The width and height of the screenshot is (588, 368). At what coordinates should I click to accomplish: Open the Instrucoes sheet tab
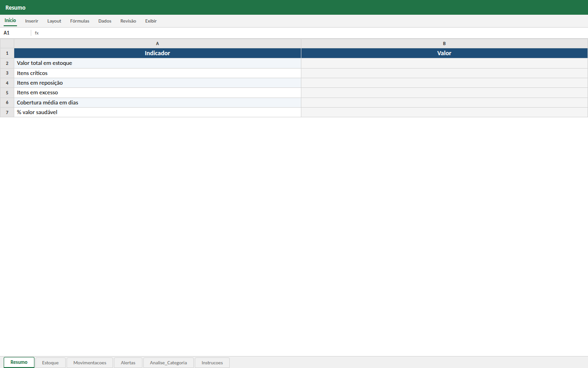pyautogui.click(x=212, y=363)
